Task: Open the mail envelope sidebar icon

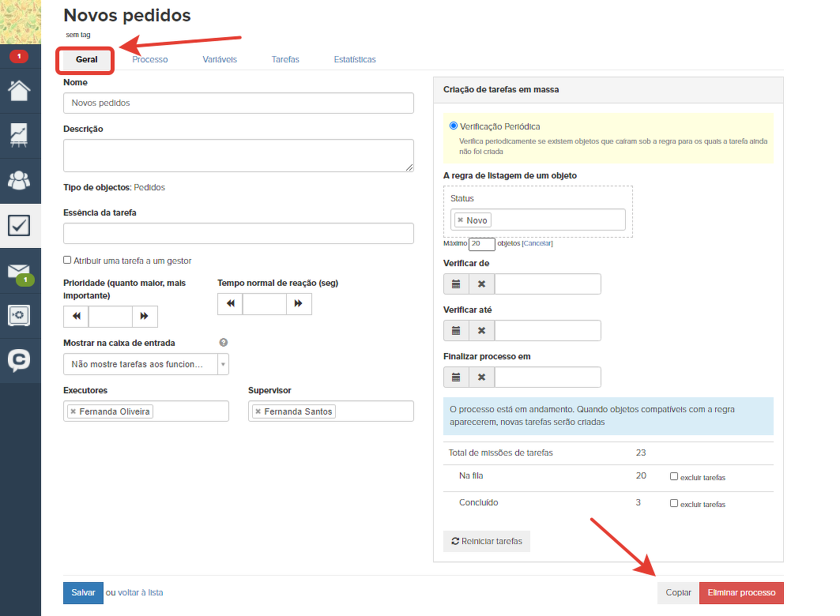Action: tap(19, 271)
